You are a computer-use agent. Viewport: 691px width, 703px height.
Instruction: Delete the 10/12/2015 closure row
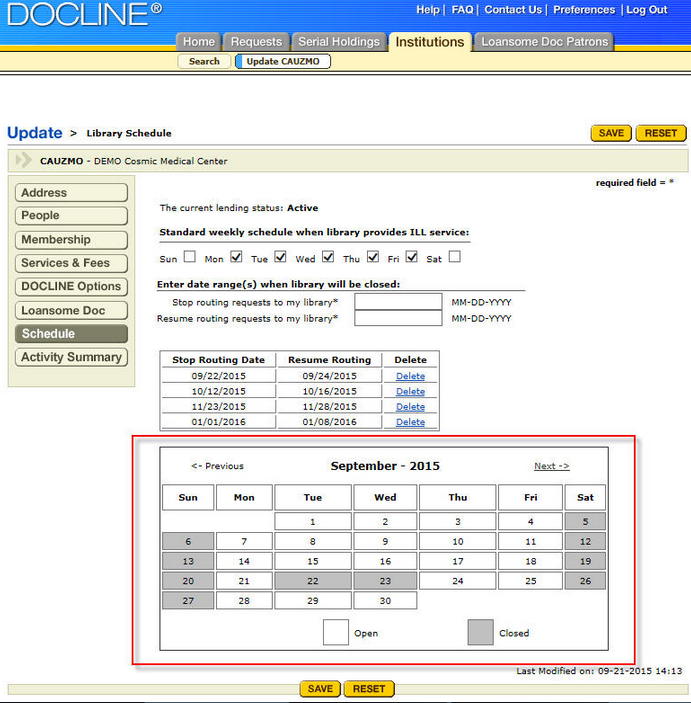(410, 391)
